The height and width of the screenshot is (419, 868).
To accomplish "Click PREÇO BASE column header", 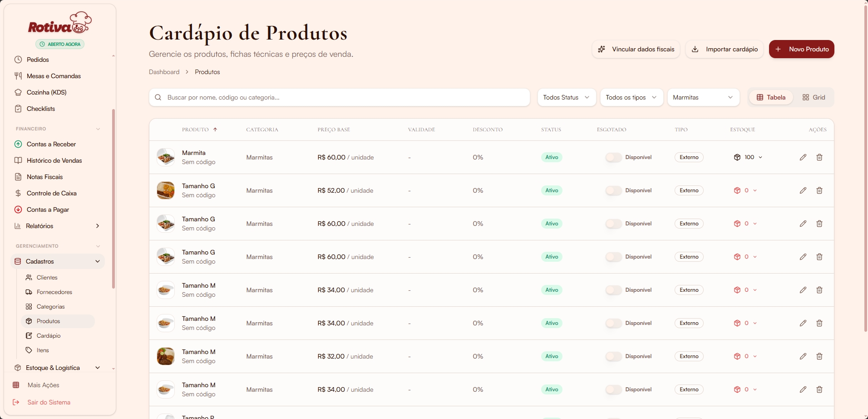I will 334,130.
